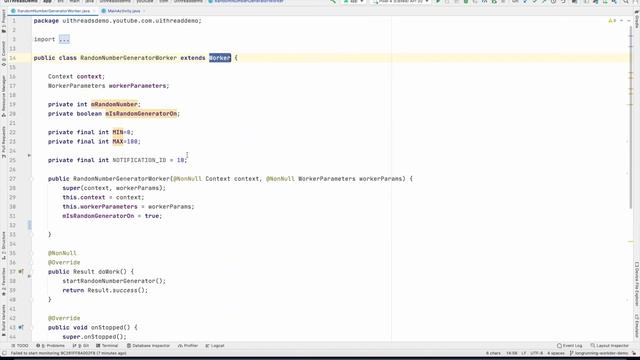Open the Structure tool window
Viewport: 640px width, 360px height.
(4, 246)
